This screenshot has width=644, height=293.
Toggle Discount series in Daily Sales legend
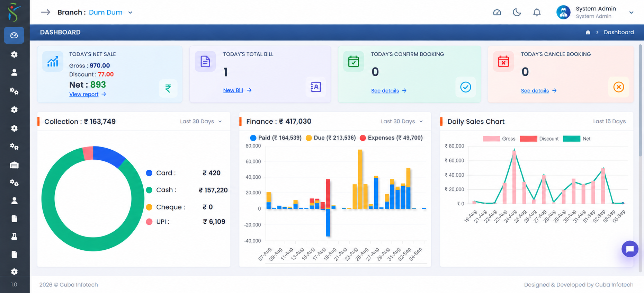pos(539,139)
